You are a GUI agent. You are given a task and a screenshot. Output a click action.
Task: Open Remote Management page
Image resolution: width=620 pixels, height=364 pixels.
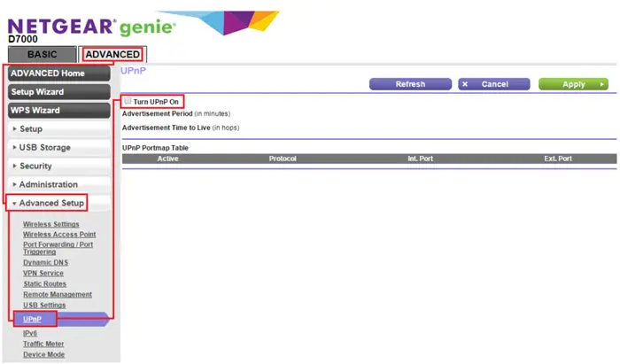(x=58, y=294)
